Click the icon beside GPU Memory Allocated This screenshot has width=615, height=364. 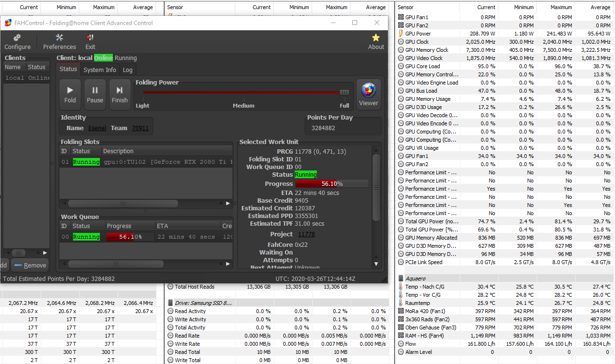coord(401,238)
